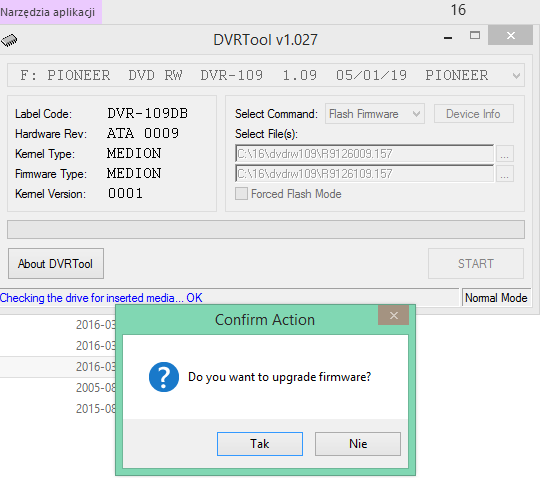Open the Select Command dropdown

pos(375,114)
